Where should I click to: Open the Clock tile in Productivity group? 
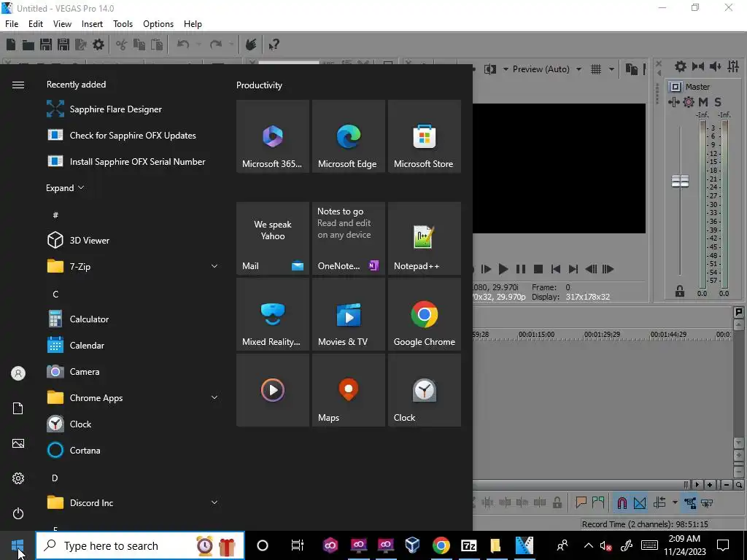click(424, 390)
